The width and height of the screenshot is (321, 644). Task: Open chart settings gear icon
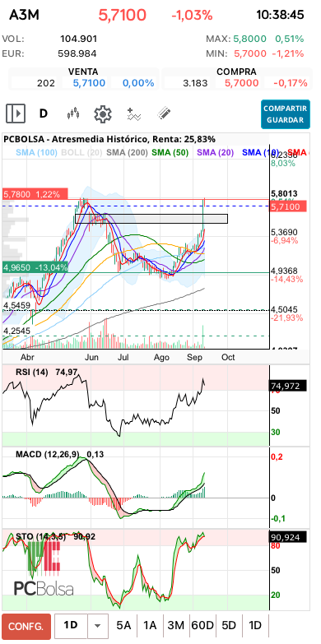(x=103, y=114)
